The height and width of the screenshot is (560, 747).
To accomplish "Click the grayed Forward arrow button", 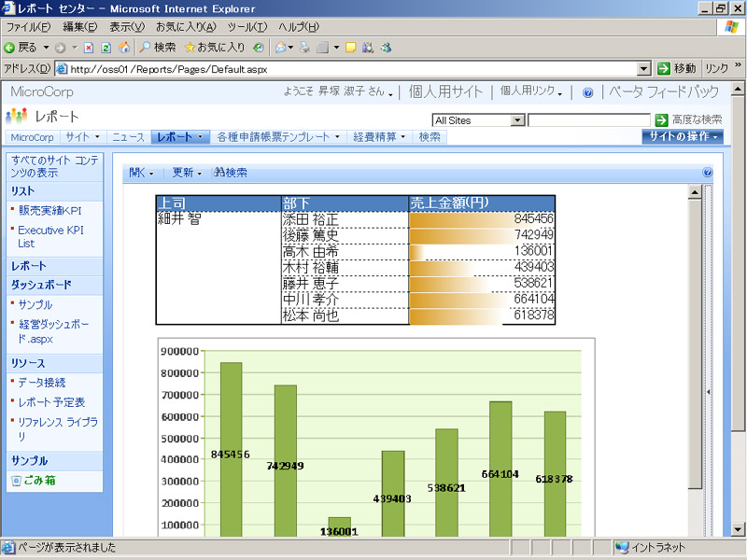I will pos(60,48).
